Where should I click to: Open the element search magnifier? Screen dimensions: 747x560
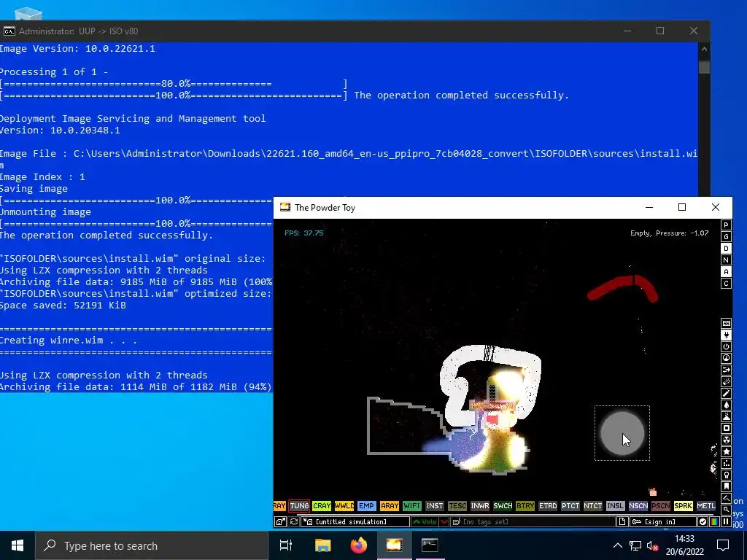726,510
